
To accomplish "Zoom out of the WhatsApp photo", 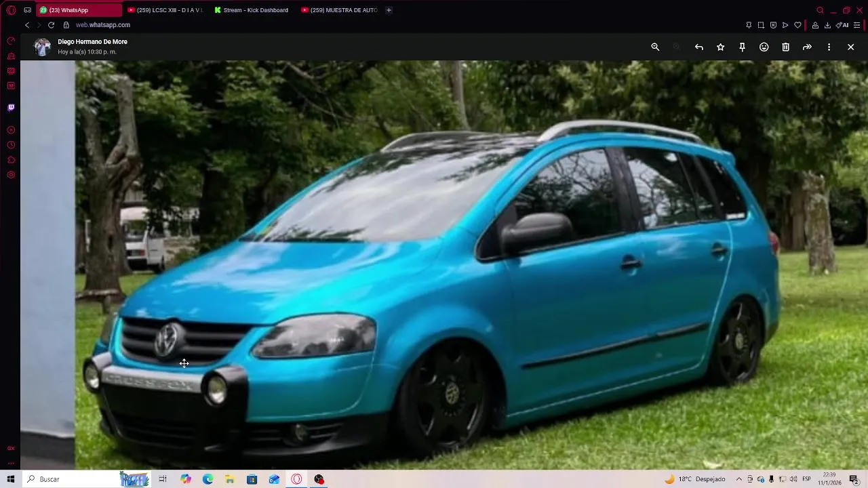I will point(655,47).
